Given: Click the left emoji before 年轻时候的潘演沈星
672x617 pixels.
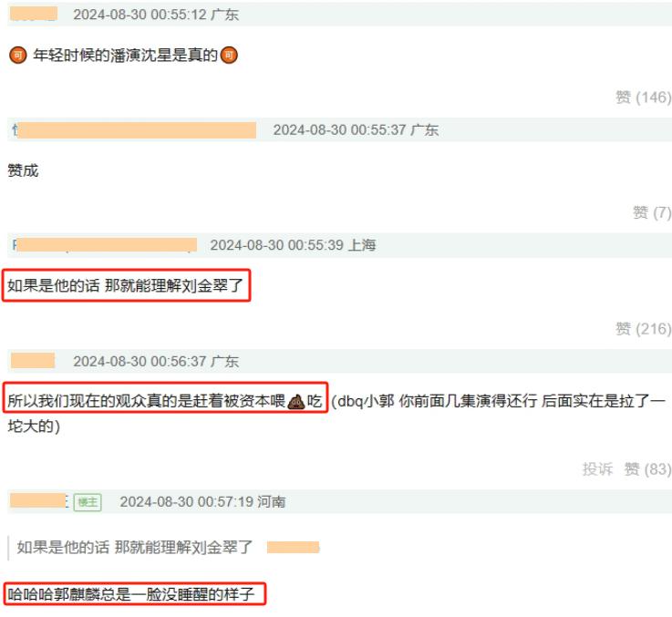Looking at the screenshot, I should pyautogui.click(x=18, y=56).
